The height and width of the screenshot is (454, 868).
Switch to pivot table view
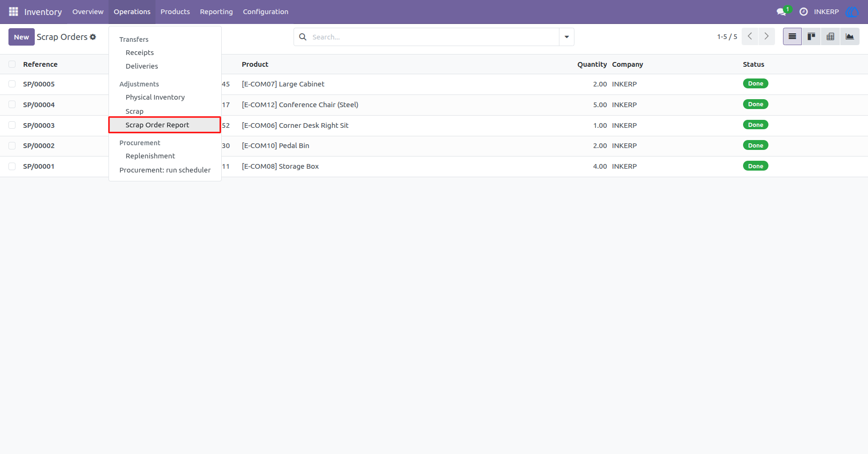pyautogui.click(x=830, y=37)
